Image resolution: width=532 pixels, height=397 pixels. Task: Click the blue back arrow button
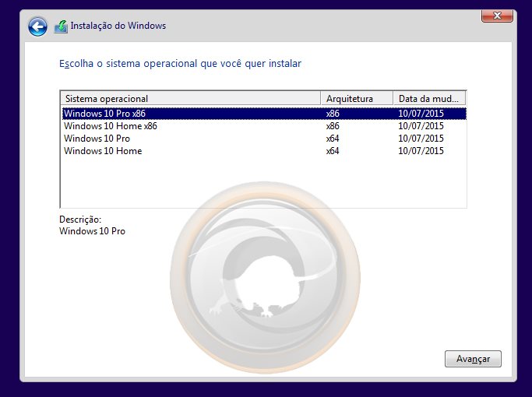click(37, 26)
